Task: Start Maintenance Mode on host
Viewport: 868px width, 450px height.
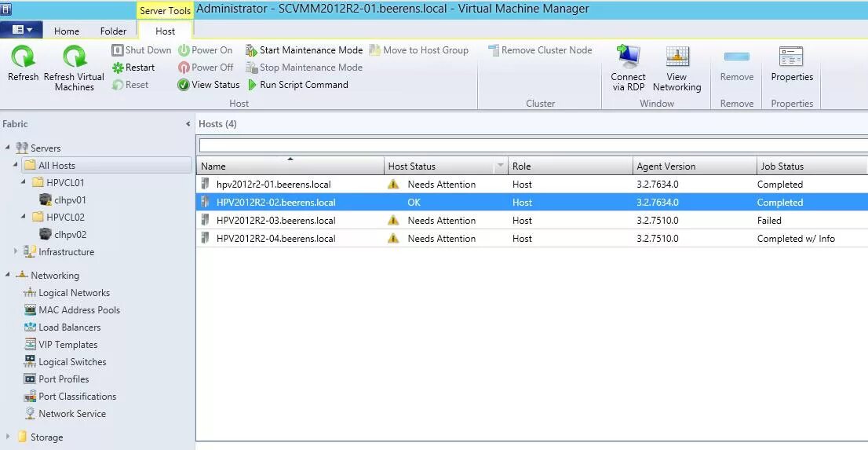Action: [305, 50]
